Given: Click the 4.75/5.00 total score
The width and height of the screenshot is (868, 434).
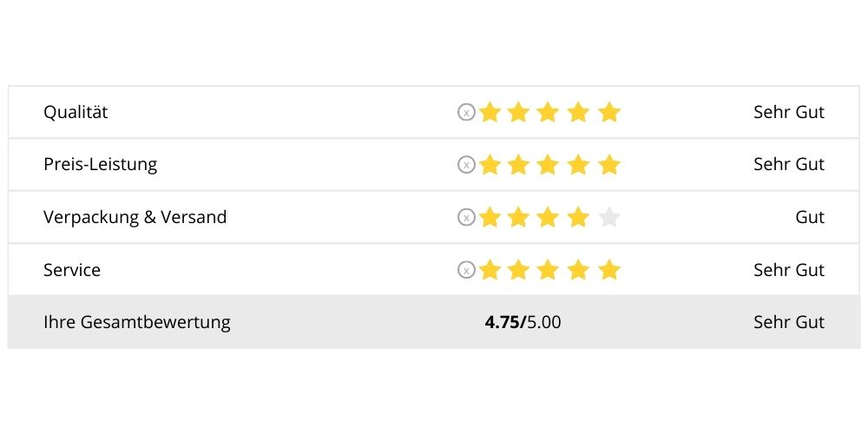Looking at the screenshot, I should click(523, 322).
